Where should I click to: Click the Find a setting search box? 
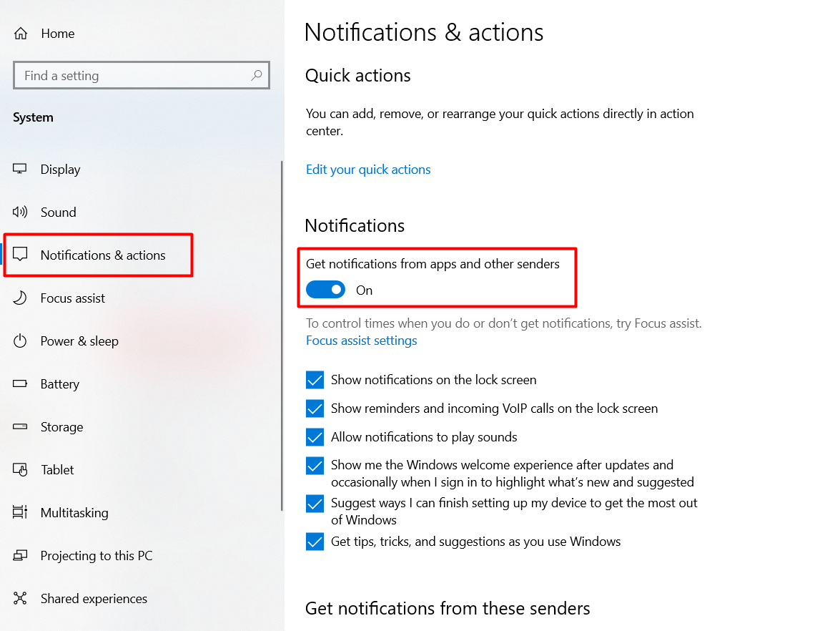[142, 75]
